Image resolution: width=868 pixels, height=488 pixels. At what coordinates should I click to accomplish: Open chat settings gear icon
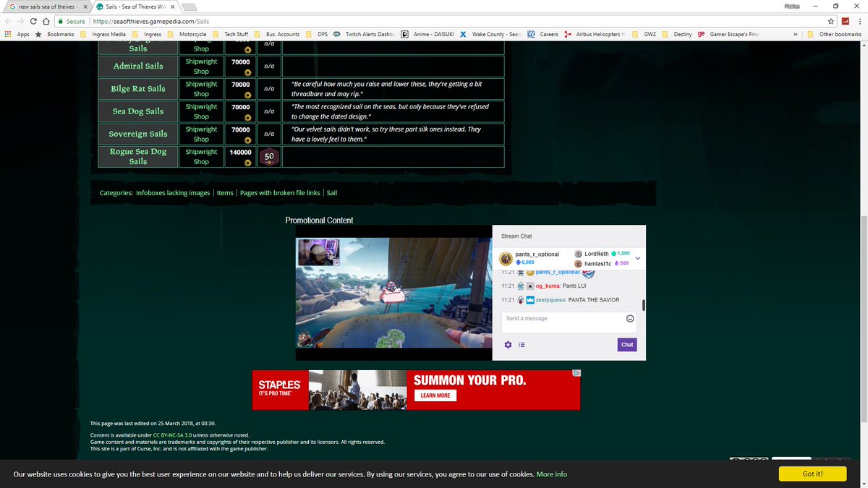point(508,345)
